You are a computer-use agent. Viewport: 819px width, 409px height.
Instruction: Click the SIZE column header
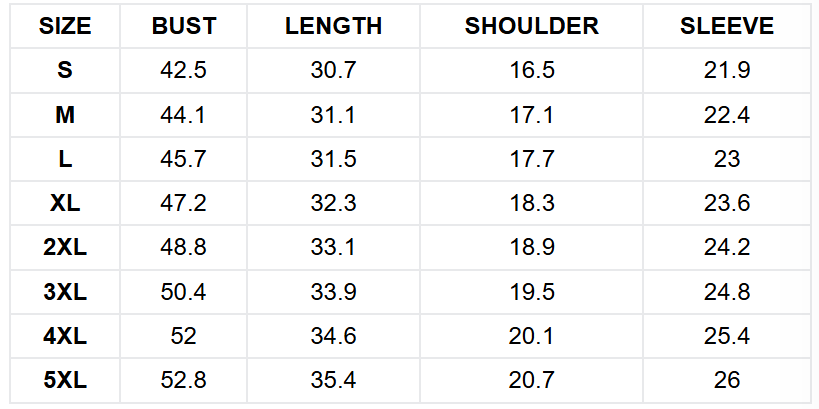(x=65, y=27)
